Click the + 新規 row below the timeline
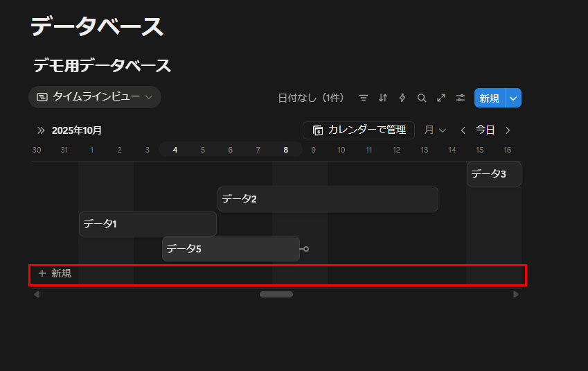The image size is (588, 371). coord(55,274)
